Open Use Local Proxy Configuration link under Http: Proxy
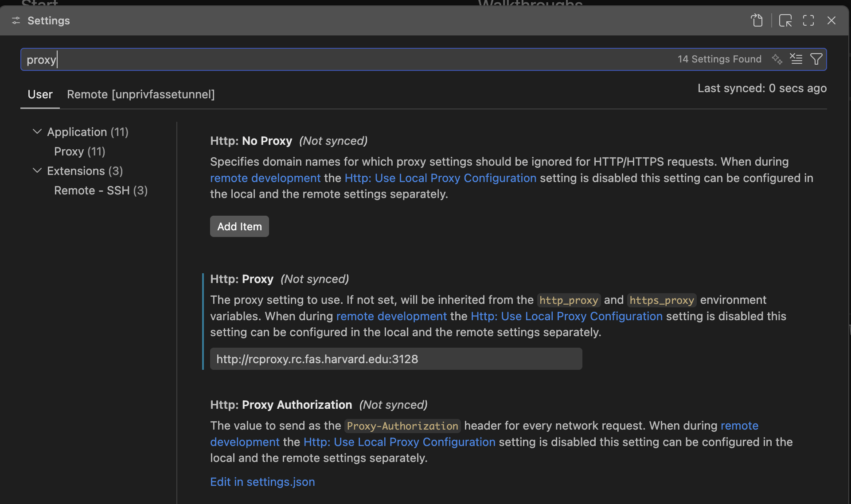 point(566,316)
